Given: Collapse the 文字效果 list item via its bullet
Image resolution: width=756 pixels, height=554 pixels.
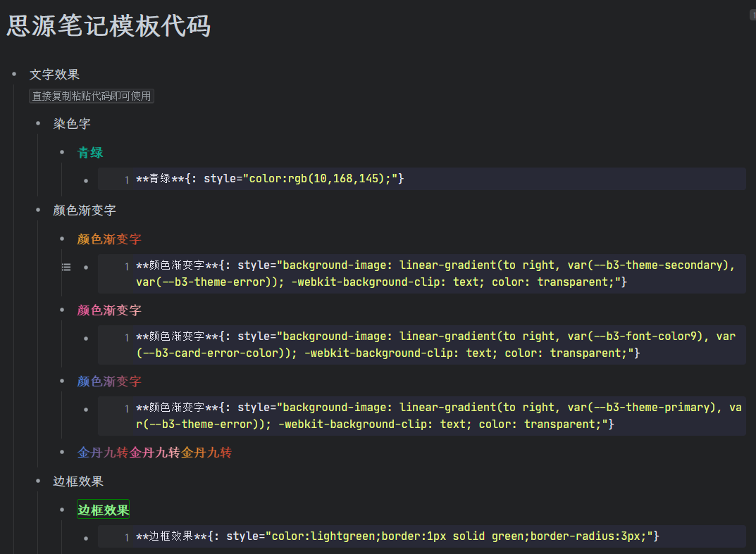Looking at the screenshot, I should [x=14, y=75].
